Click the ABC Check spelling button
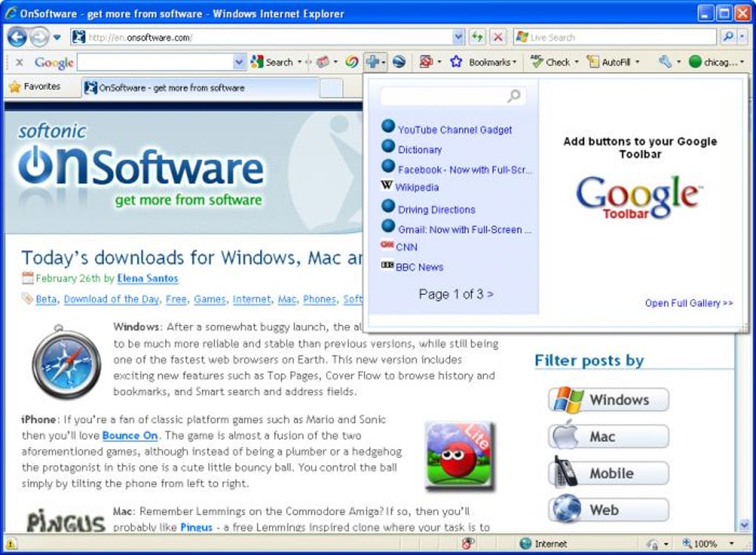 tap(551, 62)
